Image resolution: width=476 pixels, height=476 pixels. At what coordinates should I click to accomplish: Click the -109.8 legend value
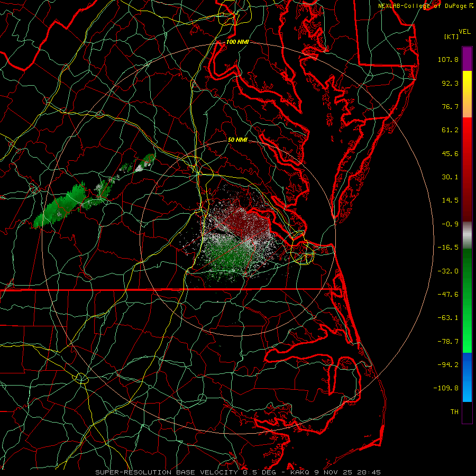click(x=446, y=388)
